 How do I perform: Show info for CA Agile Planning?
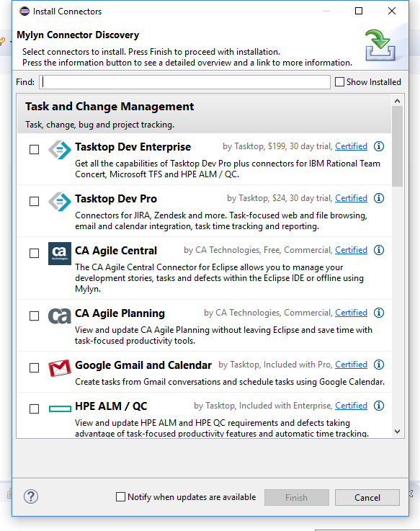tap(379, 313)
